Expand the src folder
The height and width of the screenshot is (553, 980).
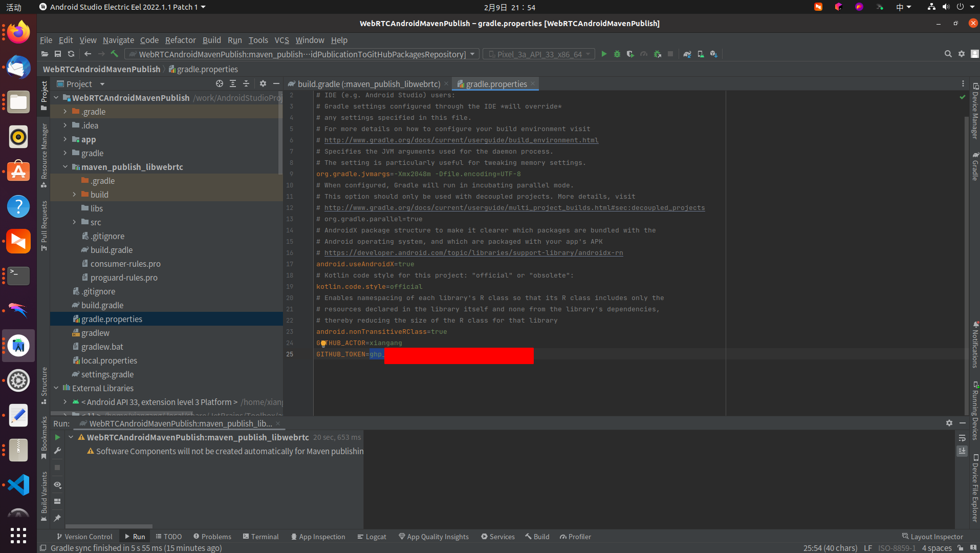74,222
